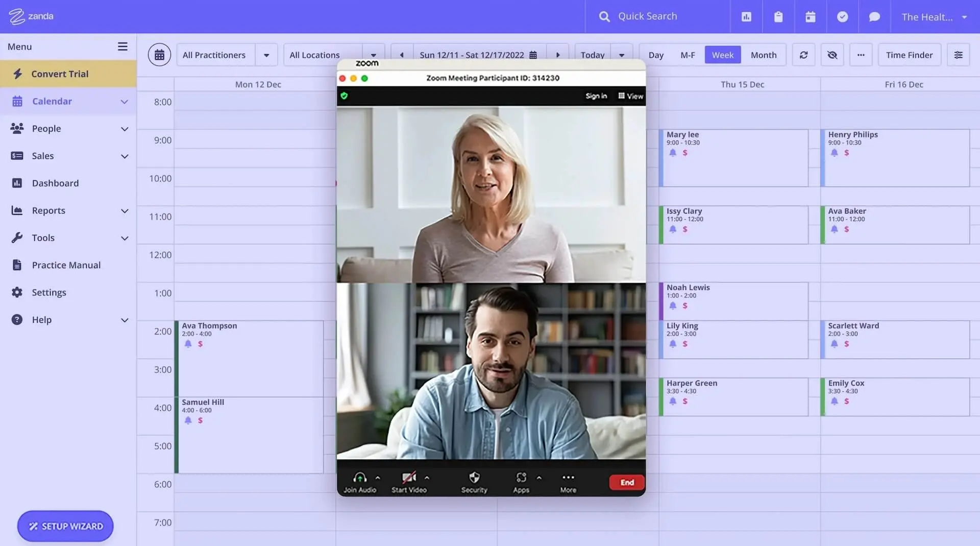Viewport: 980px width, 546px height.
Task: Click the Setup Wizard button
Action: click(65, 526)
